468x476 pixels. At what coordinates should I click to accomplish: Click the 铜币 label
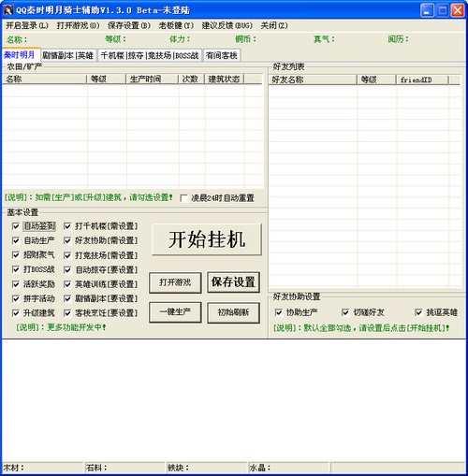(245, 39)
